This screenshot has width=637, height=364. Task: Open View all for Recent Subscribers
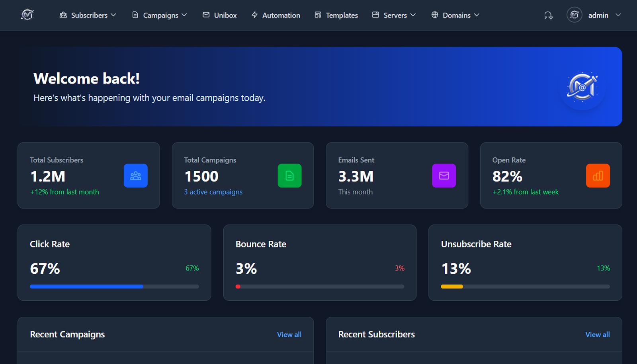click(x=598, y=334)
